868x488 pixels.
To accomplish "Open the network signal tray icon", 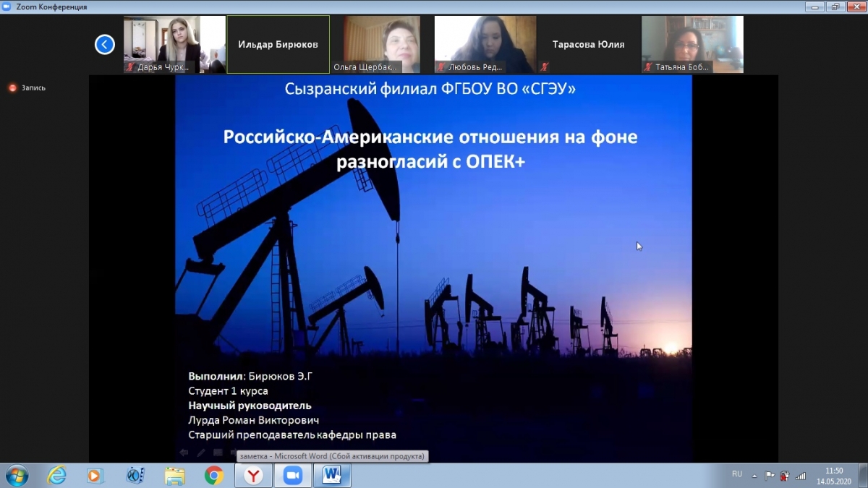I will (x=801, y=476).
